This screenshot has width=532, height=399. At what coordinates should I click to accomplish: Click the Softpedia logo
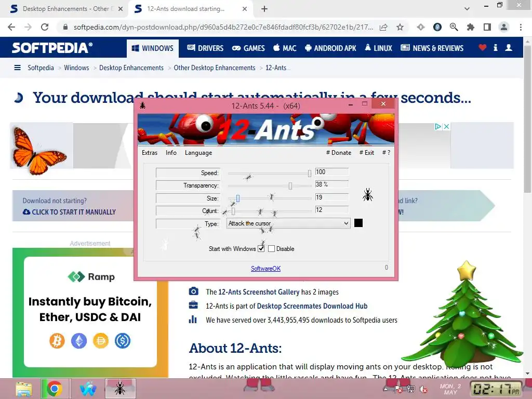coord(52,48)
